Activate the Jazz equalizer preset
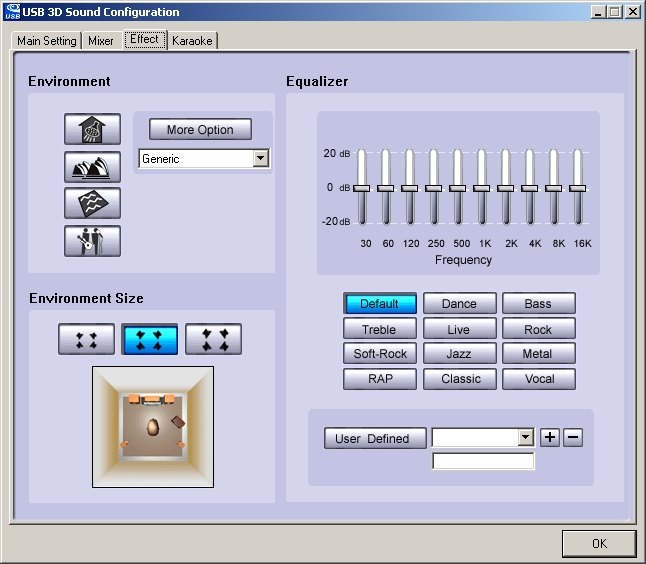Image resolution: width=646 pixels, height=564 pixels. coord(459,354)
